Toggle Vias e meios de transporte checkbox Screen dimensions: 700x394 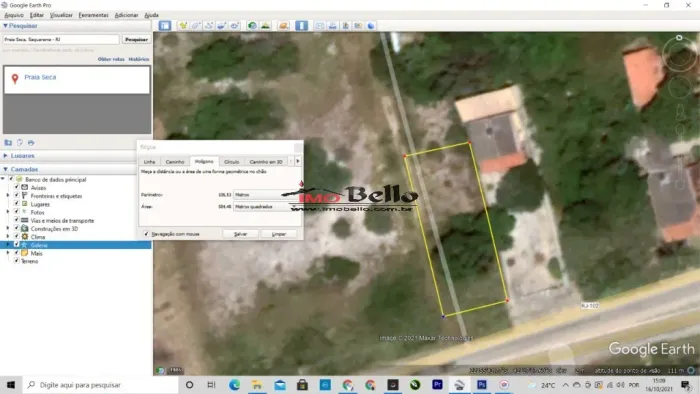pos(17,220)
